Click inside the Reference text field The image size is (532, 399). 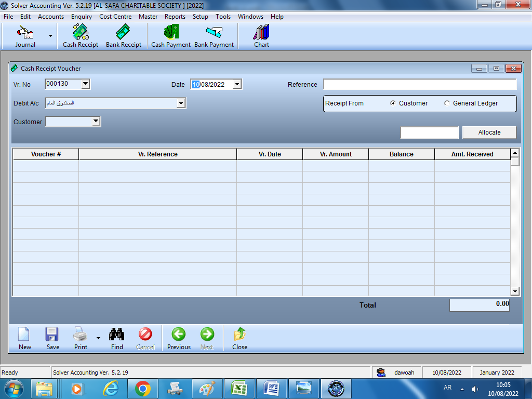coord(420,84)
